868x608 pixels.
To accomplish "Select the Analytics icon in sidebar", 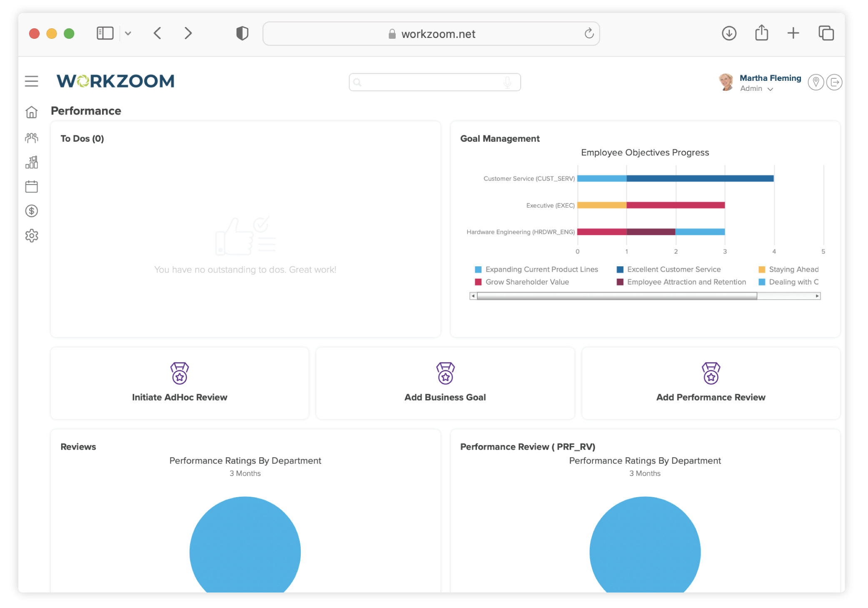I will click(32, 162).
